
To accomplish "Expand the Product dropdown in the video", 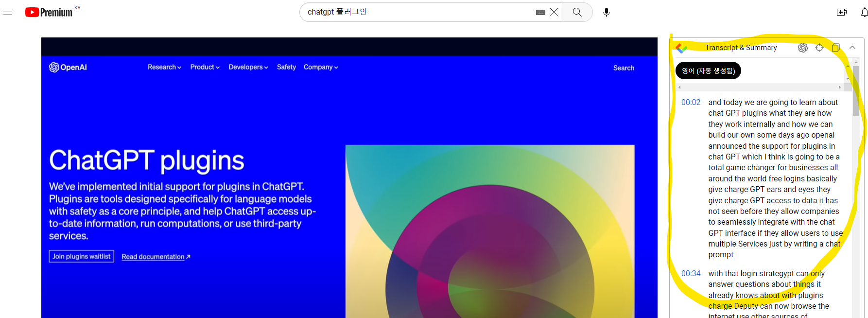I will (x=205, y=67).
